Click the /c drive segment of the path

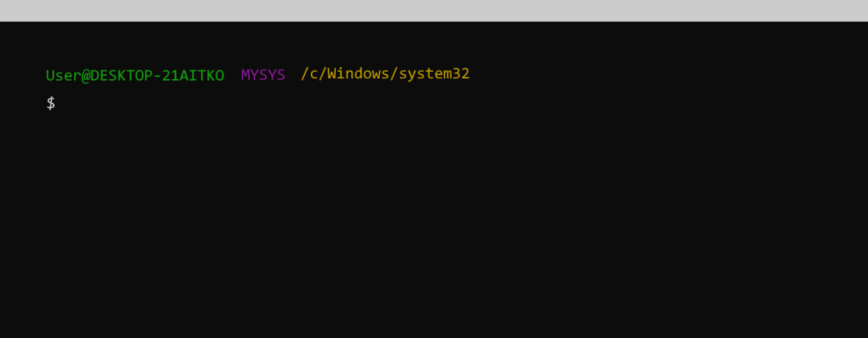[x=309, y=74]
